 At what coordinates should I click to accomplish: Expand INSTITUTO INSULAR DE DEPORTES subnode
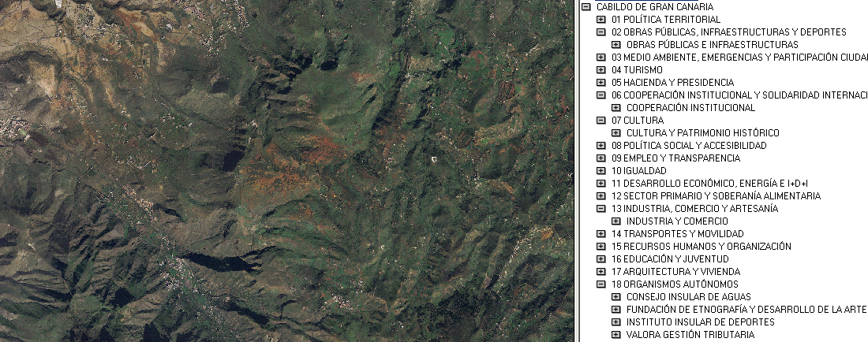[616, 322]
